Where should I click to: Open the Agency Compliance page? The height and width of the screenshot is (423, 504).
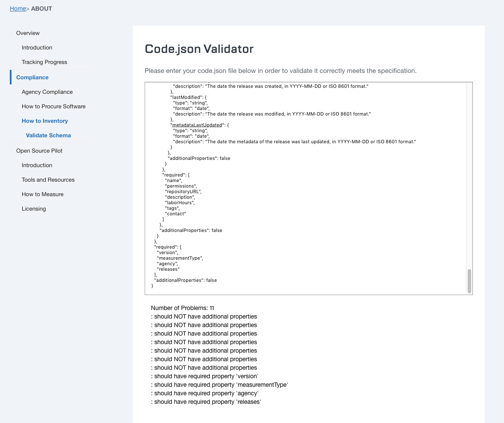(x=47, y=92)
